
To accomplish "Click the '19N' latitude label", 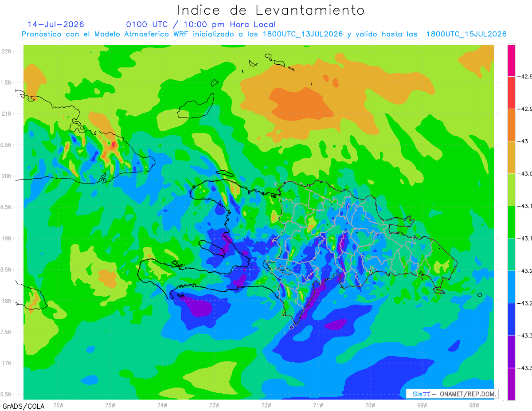I will [x=8, y=239].
